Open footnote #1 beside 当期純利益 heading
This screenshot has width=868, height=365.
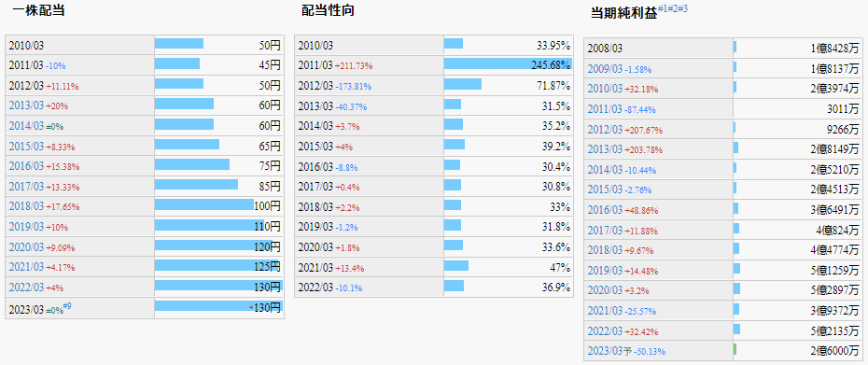coord(663,8)
